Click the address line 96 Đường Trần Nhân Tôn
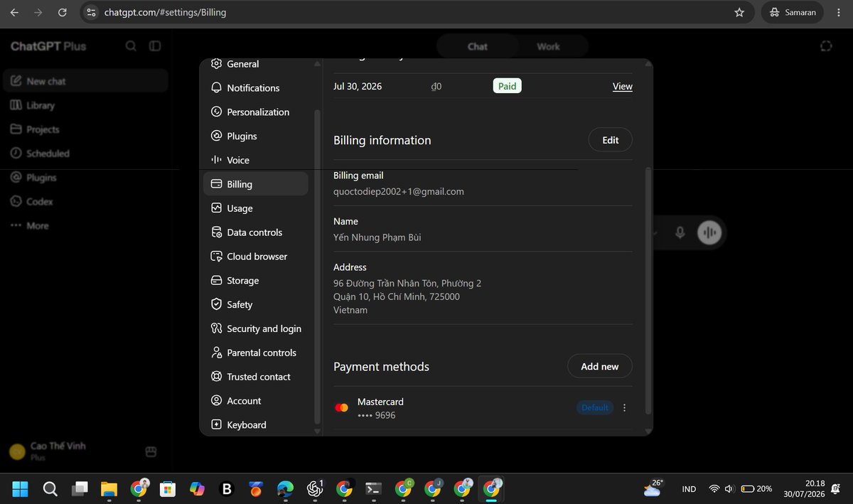The width and height of the screenshot is (853, 504). click(407, 284)
